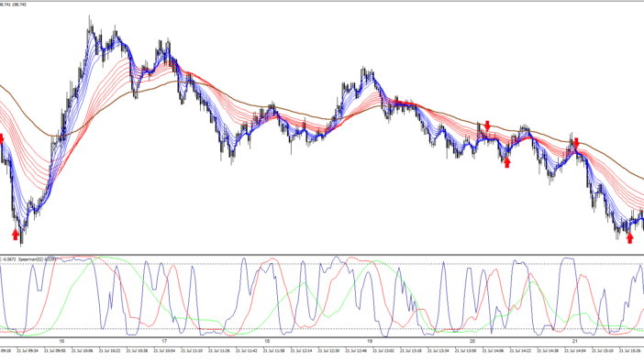Click the 21 Jul 13:50 time axis label

(x=465, y=351)
